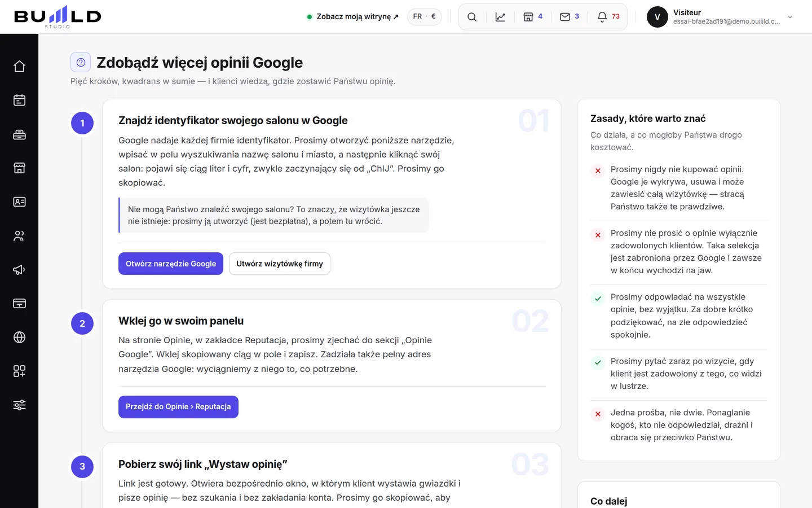Open the calendar icon in sidebar
This screenshot has width=812, height=508.
click(19, 100)
